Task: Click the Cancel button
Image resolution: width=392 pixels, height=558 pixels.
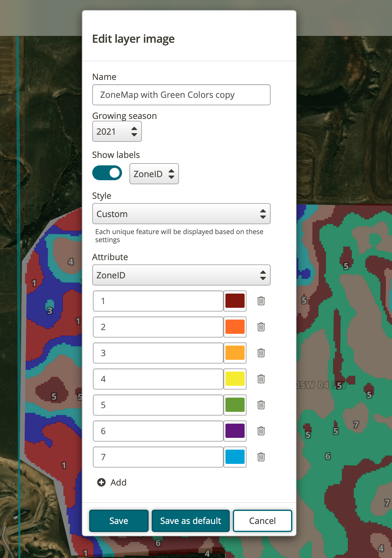Action: (x=263, y=521)
